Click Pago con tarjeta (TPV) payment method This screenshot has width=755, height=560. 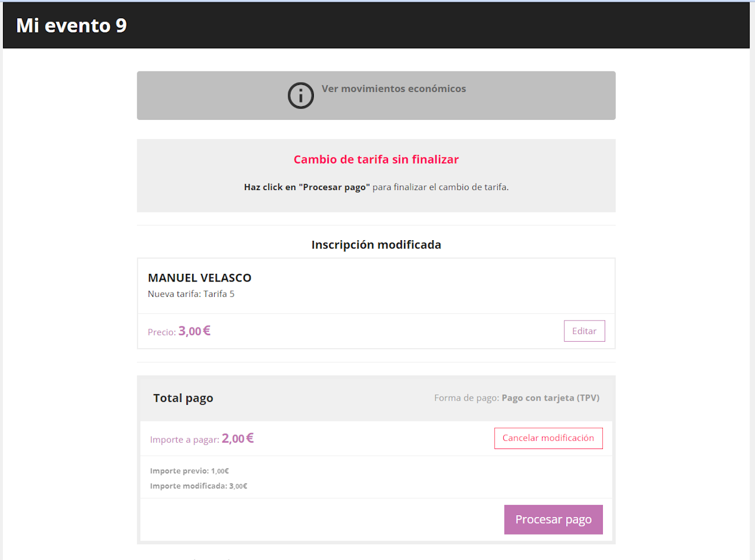(550, 398)
